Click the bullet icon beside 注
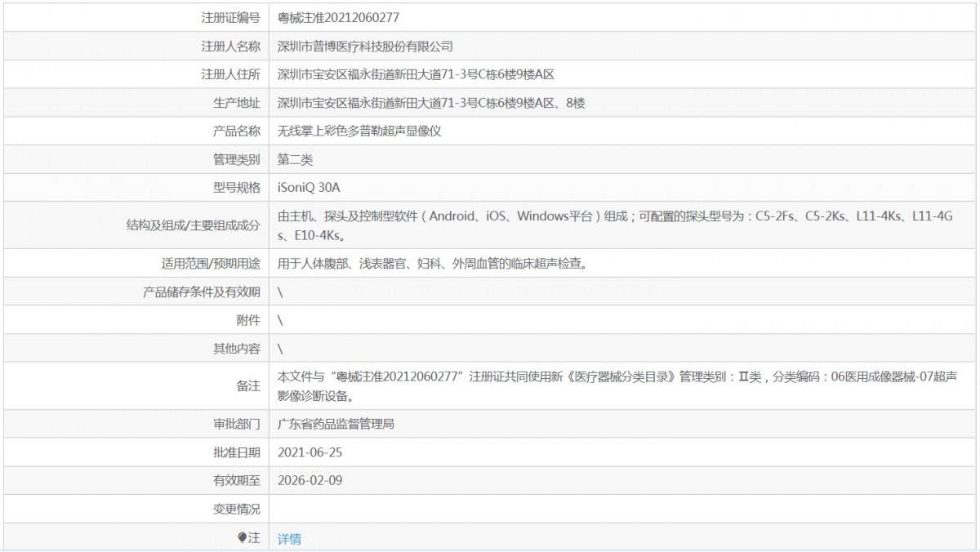 coord(242,537)
